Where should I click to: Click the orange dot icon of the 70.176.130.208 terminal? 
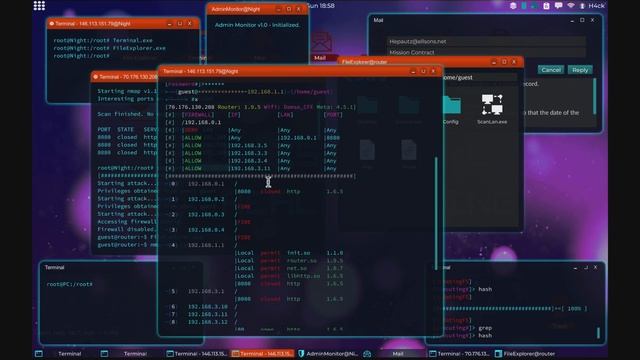[x=96, y=77]
